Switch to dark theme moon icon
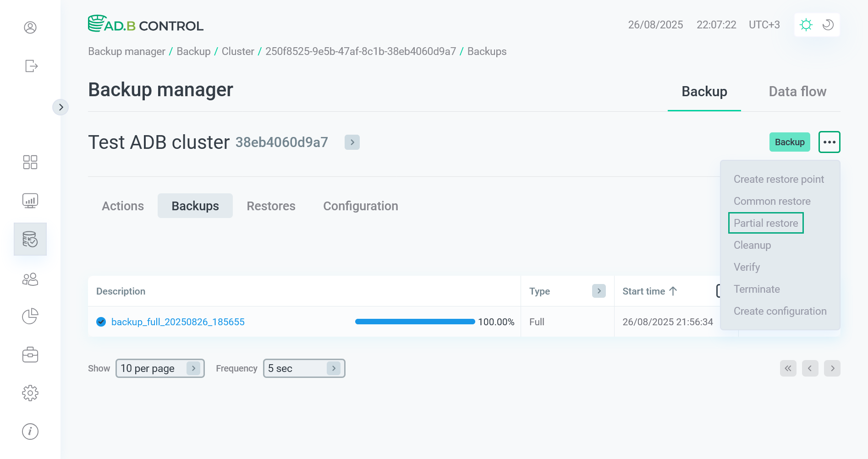 tap(828, 25)
